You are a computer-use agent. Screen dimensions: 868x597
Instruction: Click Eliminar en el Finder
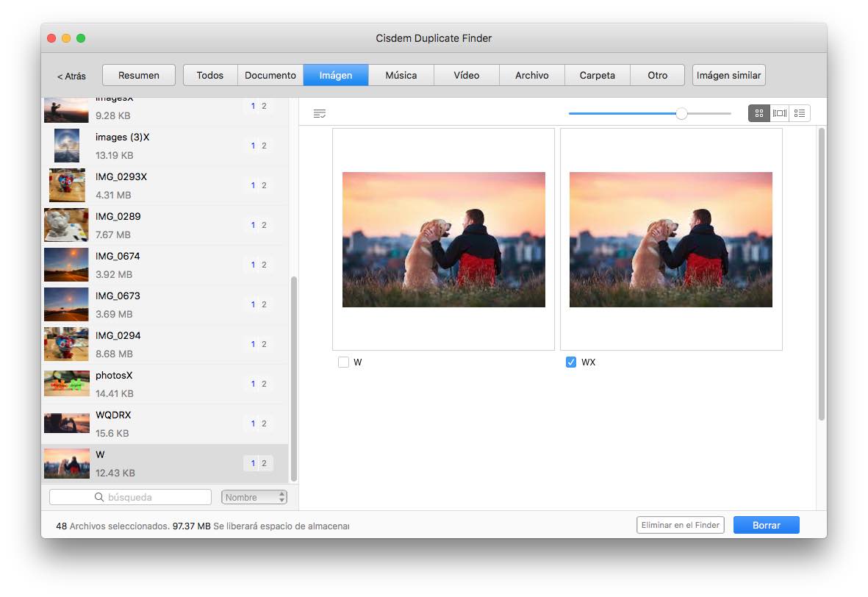(680, 524)
